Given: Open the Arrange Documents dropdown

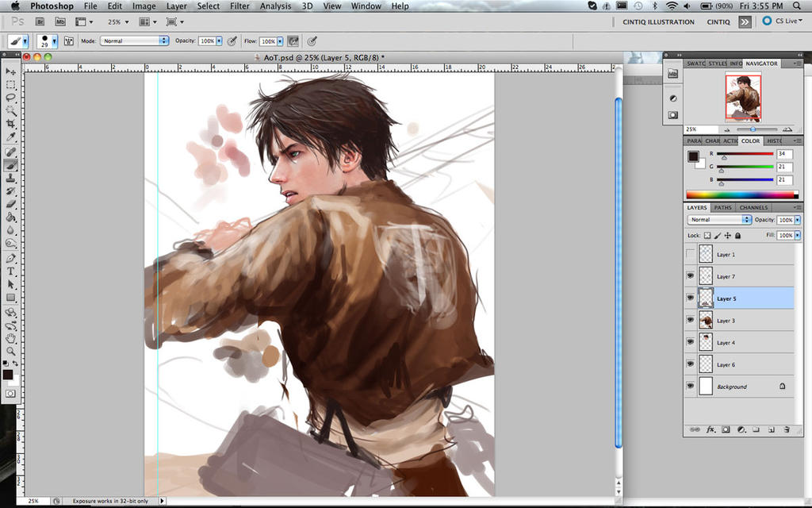Looking at the screenshot, I should tap(147, 21).
